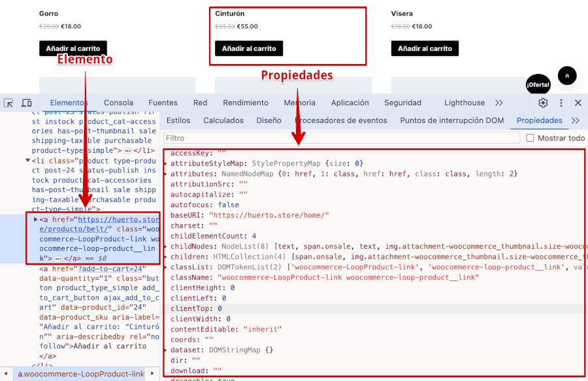This screenshot has height=381, width=588.
Task: Add Gorro to cart button
Action: tap(73, 48)
